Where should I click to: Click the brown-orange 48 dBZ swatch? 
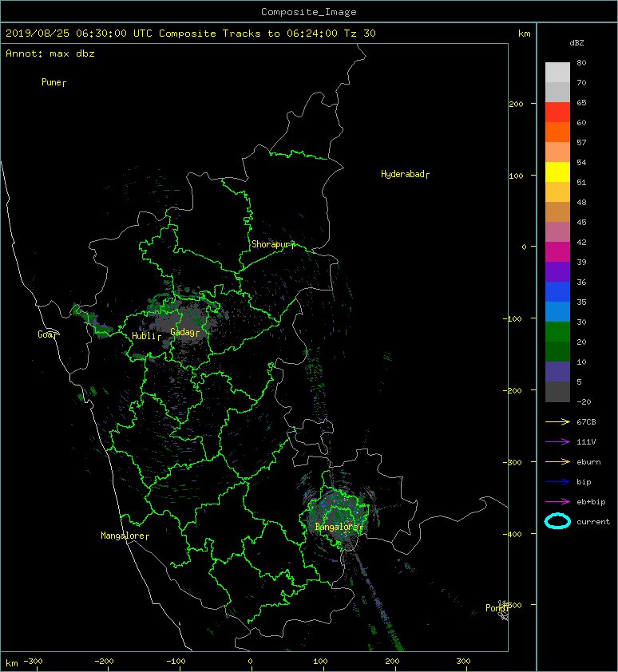(557, 211)
